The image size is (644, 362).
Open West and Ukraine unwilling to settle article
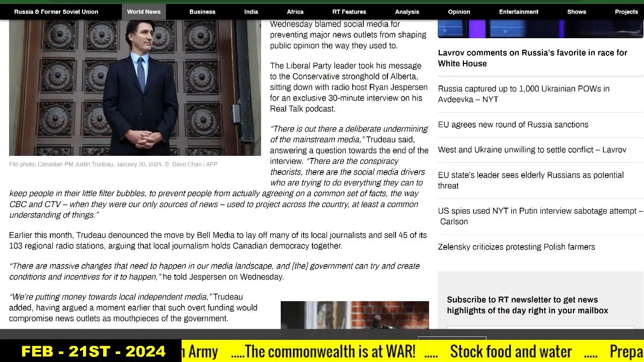(532, 150)
